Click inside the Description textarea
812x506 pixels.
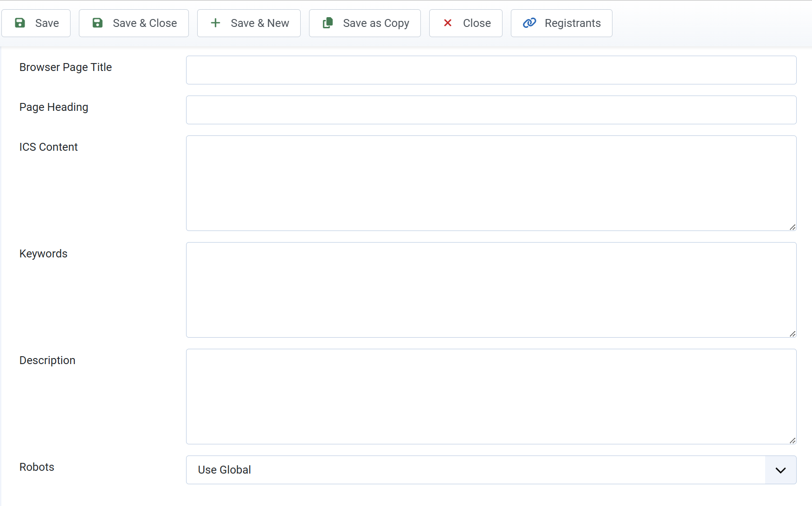tap(491, 397)
